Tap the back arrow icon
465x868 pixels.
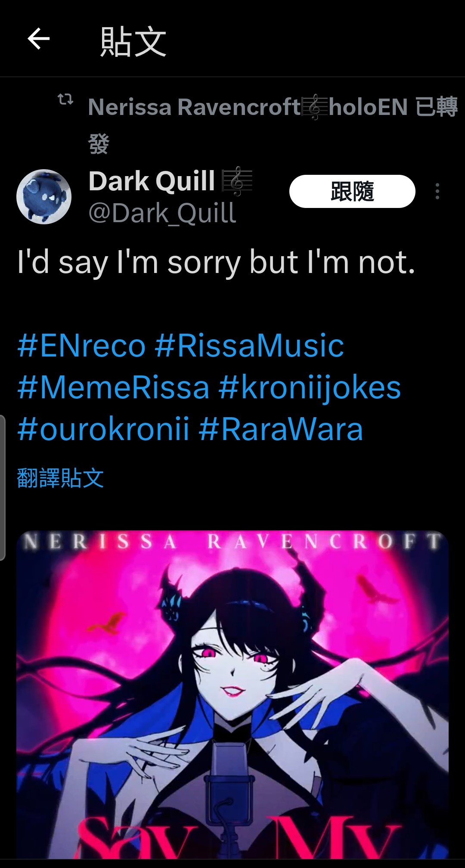(39, 39)
